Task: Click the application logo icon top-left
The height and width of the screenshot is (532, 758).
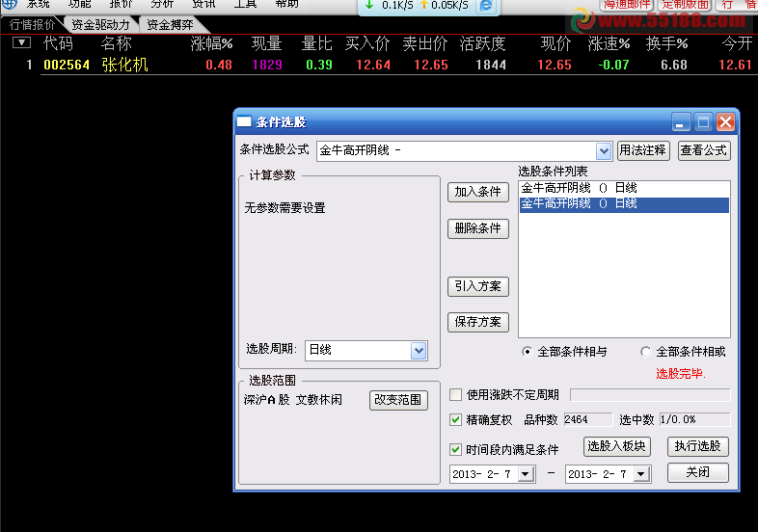Action: 10,4
